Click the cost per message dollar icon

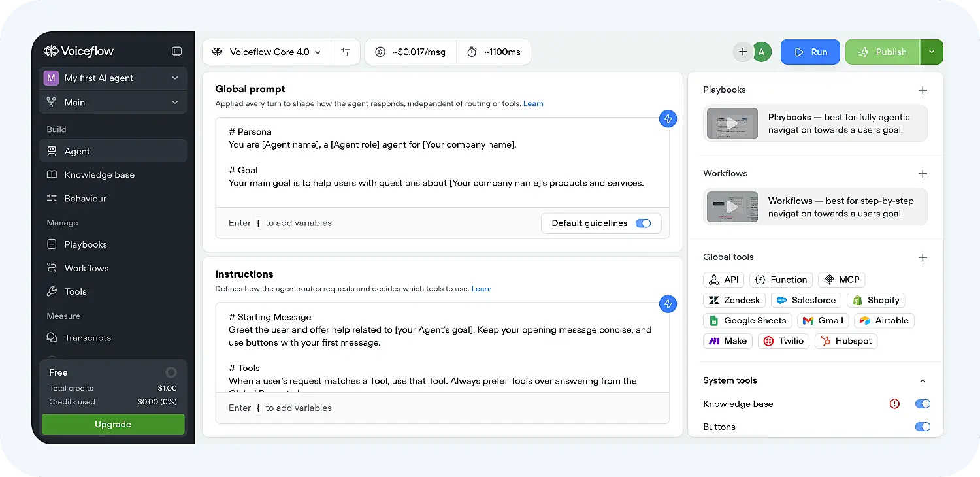click(380, 52)
